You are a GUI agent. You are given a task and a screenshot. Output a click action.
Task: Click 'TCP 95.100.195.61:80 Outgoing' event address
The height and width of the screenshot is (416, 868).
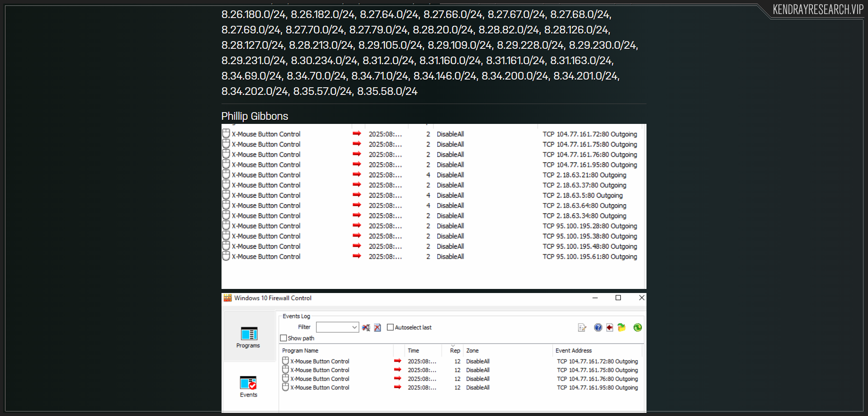pos(590,257)
